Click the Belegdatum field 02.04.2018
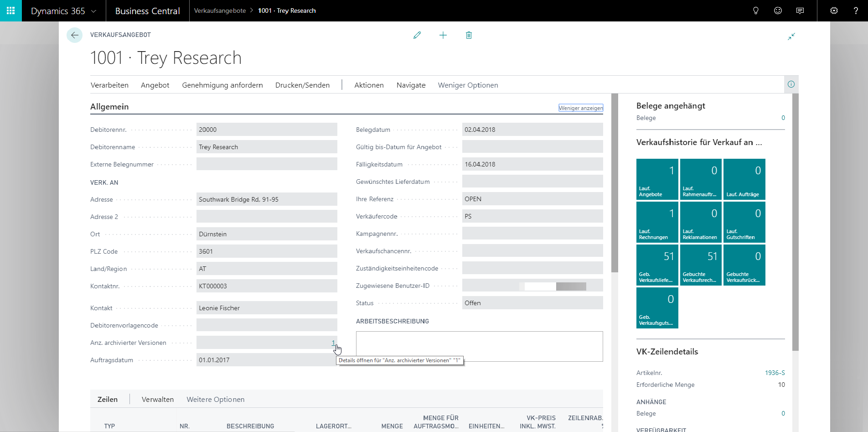868x432 pixels. click(x=532, y=130)
